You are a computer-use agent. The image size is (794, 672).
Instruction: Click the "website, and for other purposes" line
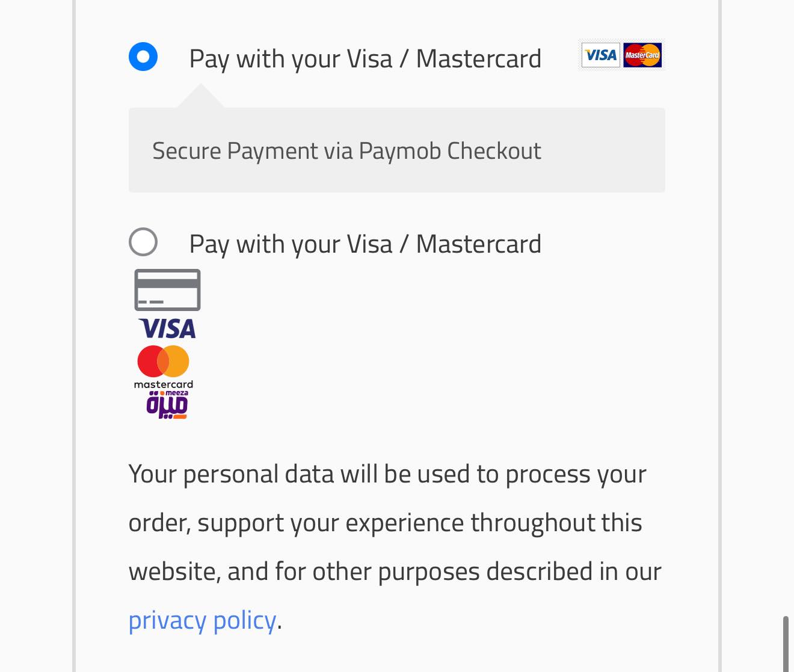pos(395,572)
